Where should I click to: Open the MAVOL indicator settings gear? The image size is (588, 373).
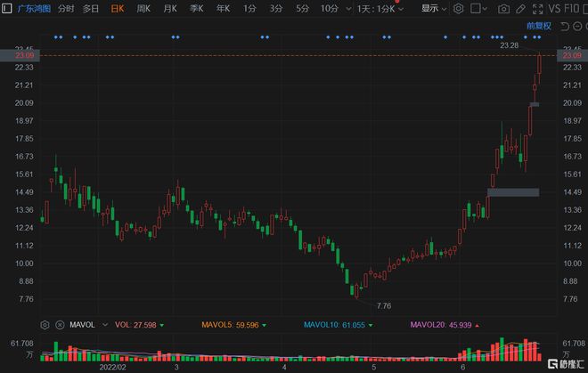pyautogui.click(x=45, y=325)
